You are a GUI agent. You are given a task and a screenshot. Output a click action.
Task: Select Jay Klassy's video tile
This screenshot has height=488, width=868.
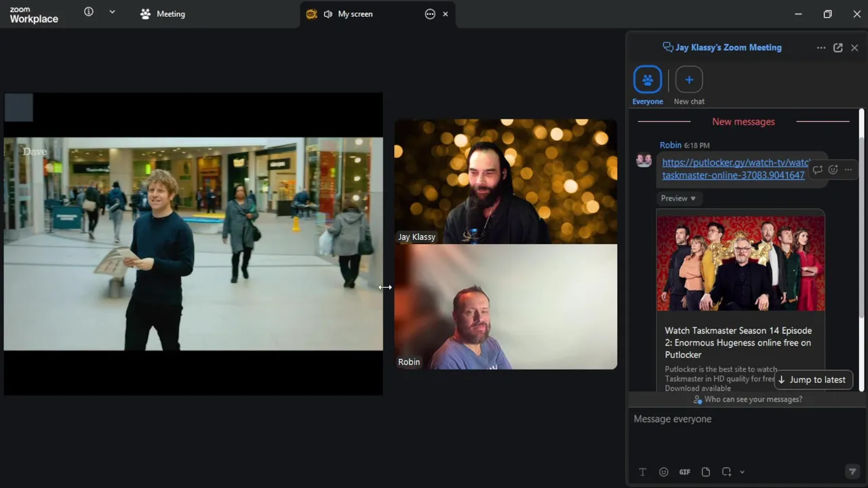506,182
